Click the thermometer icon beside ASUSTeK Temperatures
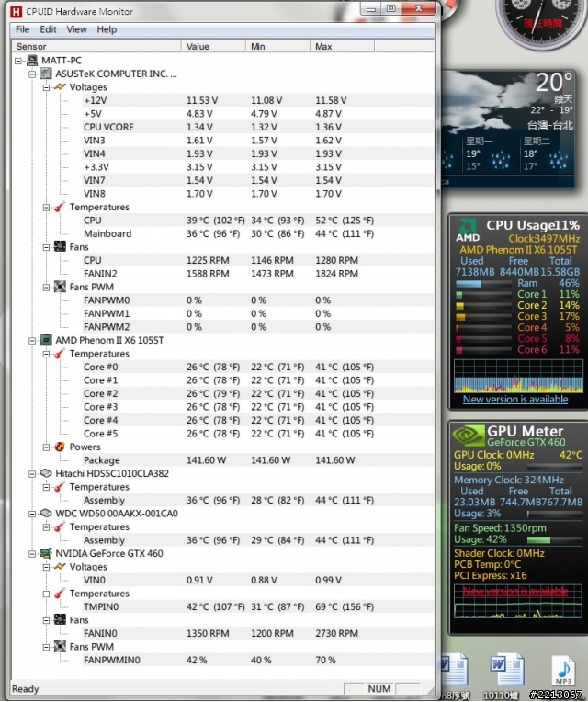 coord(60,207)
